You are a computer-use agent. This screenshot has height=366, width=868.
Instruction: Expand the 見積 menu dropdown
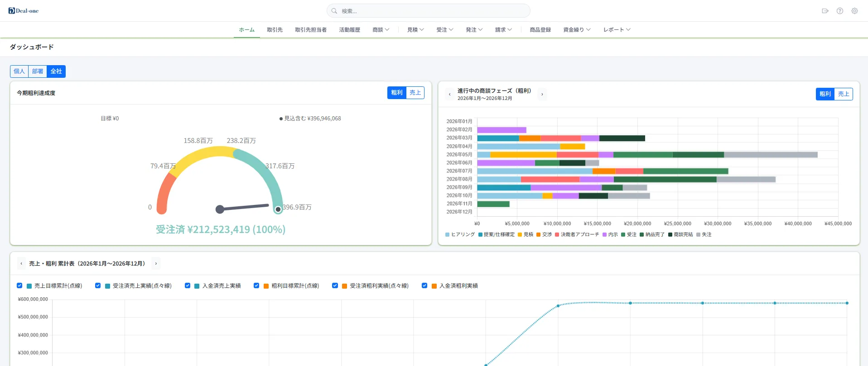[x=415, y=30]
